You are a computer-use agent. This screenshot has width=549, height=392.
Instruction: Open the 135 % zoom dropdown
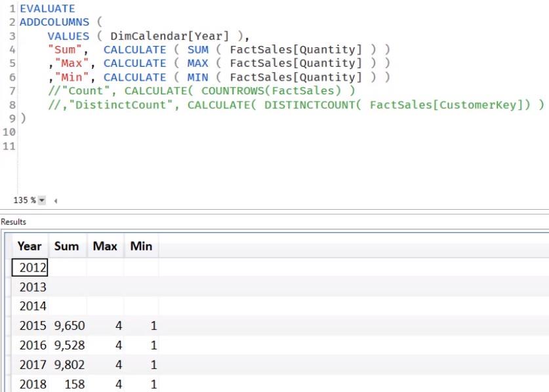(42, 200)
